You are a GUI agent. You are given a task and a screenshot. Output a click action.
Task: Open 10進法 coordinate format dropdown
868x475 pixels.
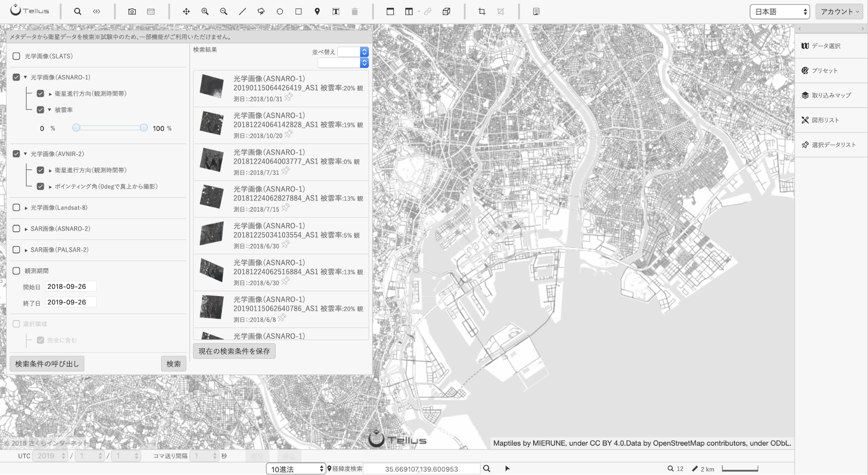[x=296, y=469]
